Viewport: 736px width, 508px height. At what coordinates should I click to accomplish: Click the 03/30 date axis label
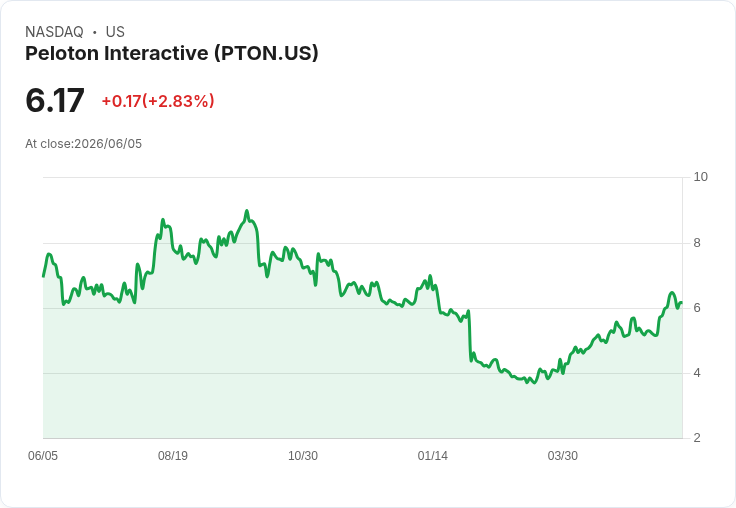pos(562,455)
